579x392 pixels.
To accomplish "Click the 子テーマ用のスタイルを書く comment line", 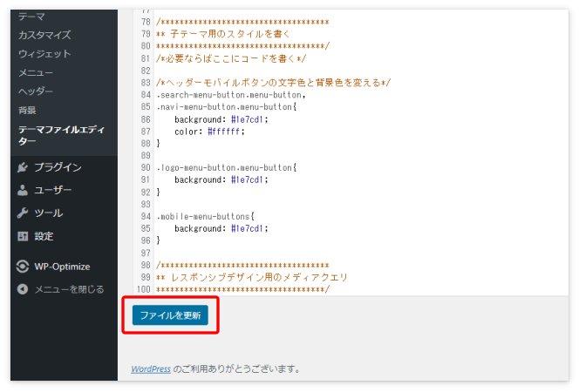I will click(222, 34).
